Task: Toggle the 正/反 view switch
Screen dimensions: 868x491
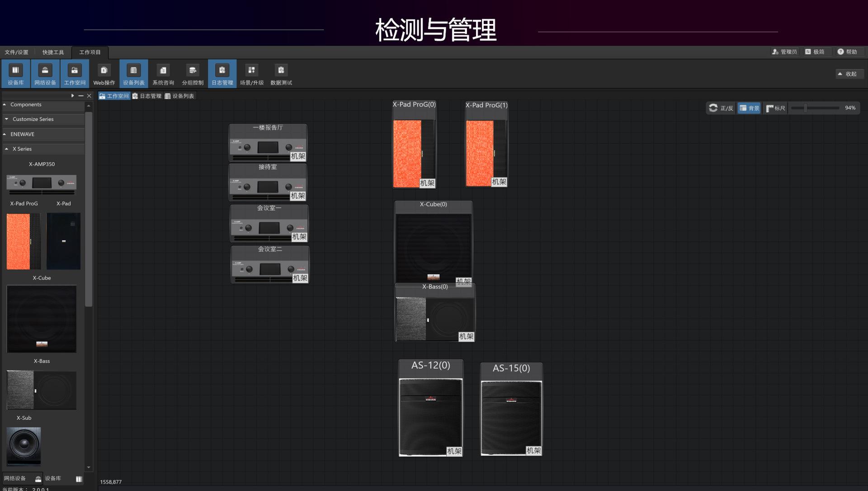Action: pyautogui.click(x=721, y=108)
